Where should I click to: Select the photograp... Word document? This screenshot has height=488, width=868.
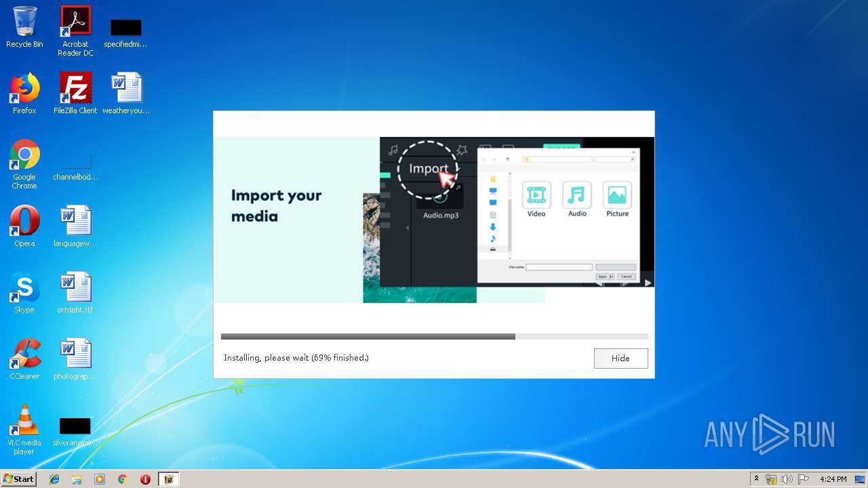[x=75, y=359]
